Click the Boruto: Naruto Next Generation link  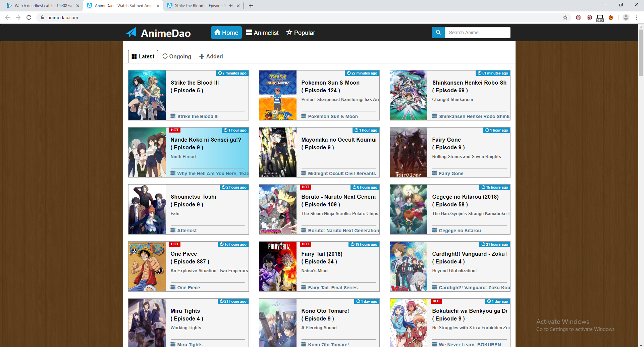click(x=343, y=231)
